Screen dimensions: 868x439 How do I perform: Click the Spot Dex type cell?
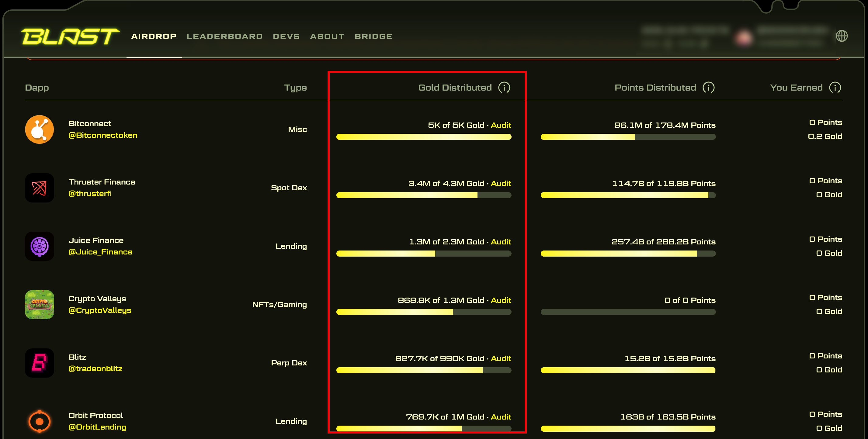(289, 188)
